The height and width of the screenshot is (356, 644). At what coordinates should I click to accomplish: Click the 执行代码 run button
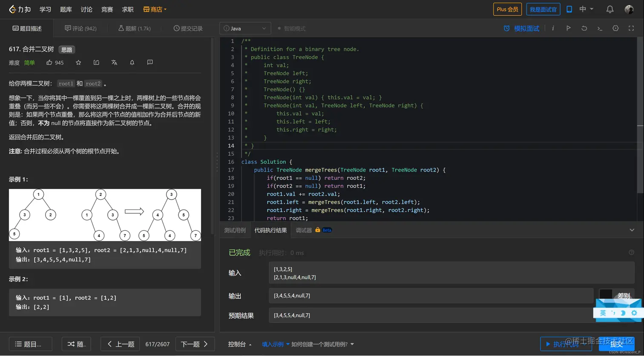[566, 344]
